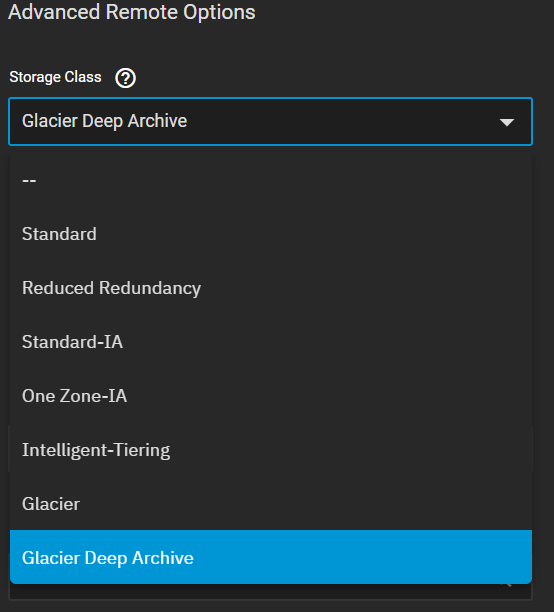
Task: Choose the Glacier storage class
Action: [271, 503]
